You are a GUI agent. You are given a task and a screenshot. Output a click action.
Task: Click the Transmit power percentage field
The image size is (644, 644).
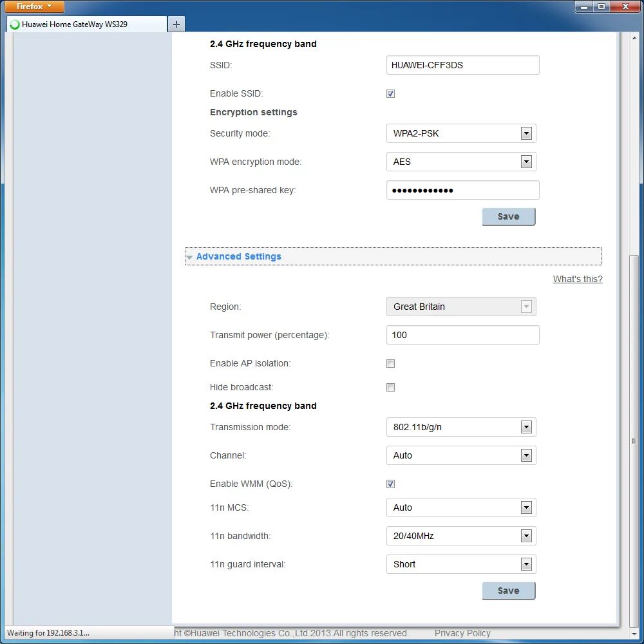pos(462,335)
